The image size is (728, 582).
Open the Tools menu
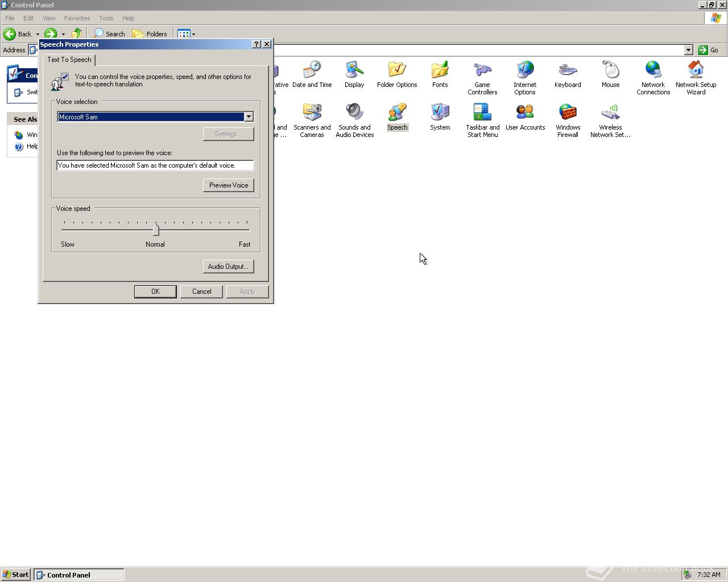pos(106,18)
